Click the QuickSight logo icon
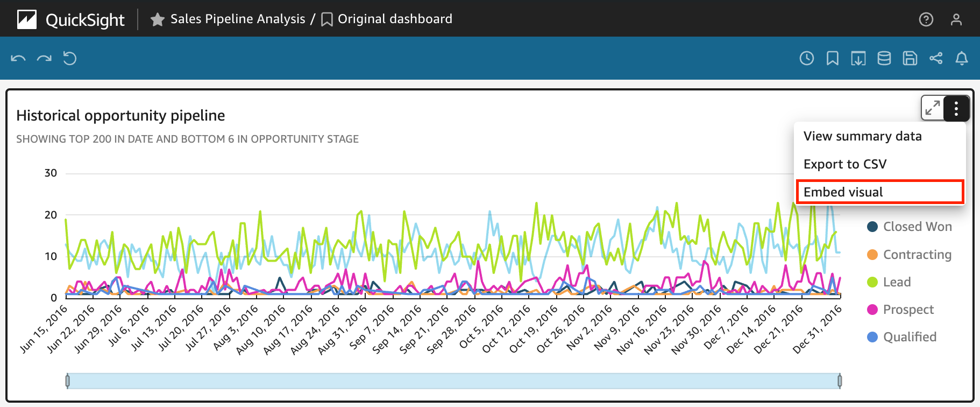This screenshot has width=980, height=407. [x=27, y=19]
